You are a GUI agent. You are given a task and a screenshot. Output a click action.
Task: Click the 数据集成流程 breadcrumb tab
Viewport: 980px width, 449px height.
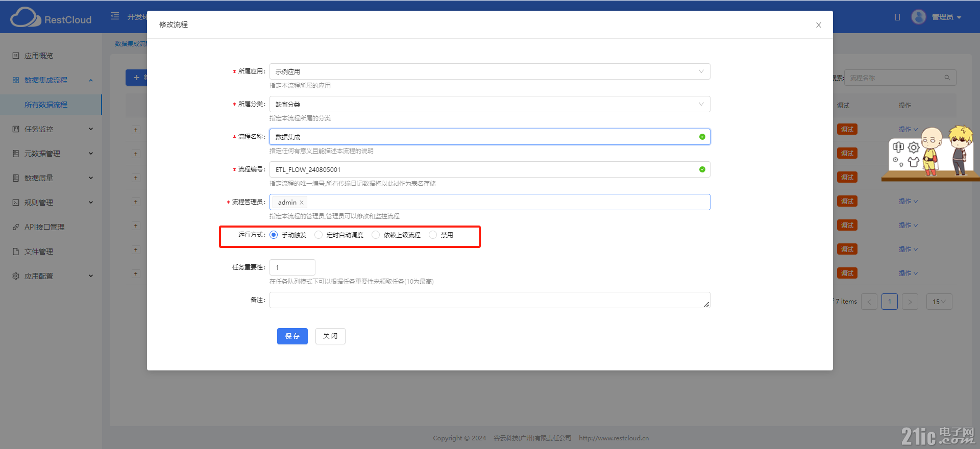(x=131, y=44)
